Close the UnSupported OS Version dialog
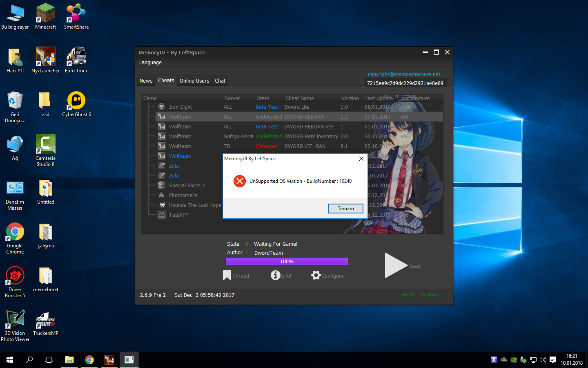This screenshot has height=368, width=588. click(x=361, y=159)
